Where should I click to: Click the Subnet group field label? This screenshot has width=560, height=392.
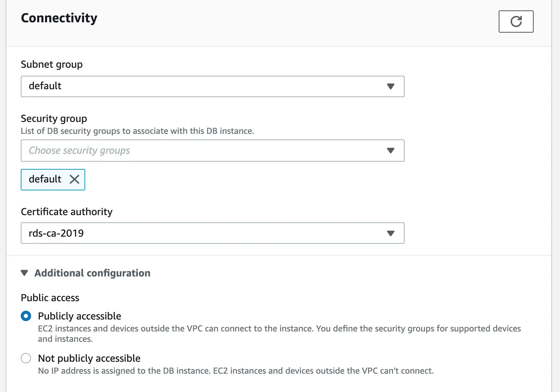point(52,65)
